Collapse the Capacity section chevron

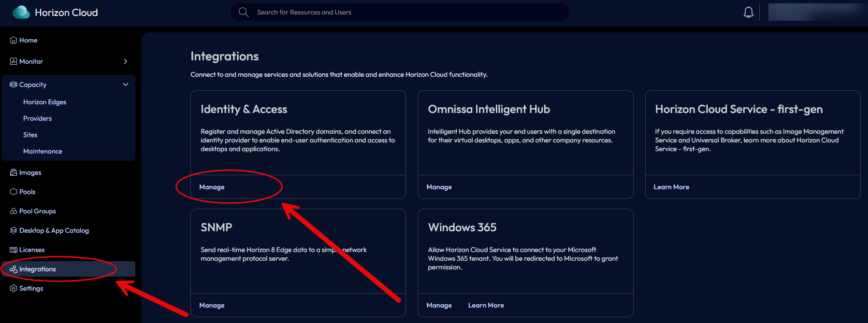click(126, 84)
